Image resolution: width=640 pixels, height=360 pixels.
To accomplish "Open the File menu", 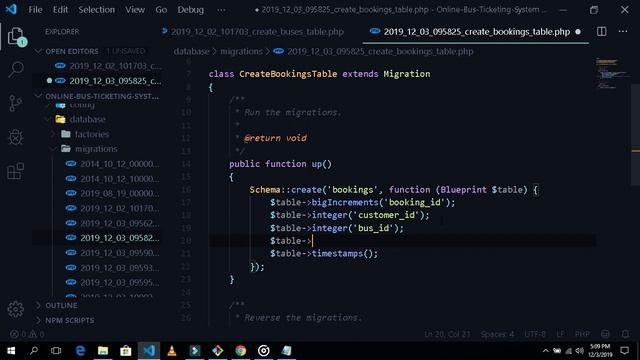I will [35, 9].
